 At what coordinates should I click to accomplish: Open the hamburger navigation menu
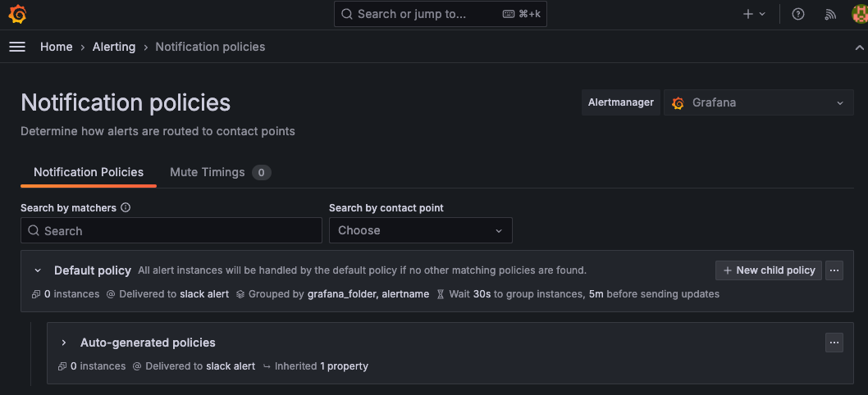(17, 47)
